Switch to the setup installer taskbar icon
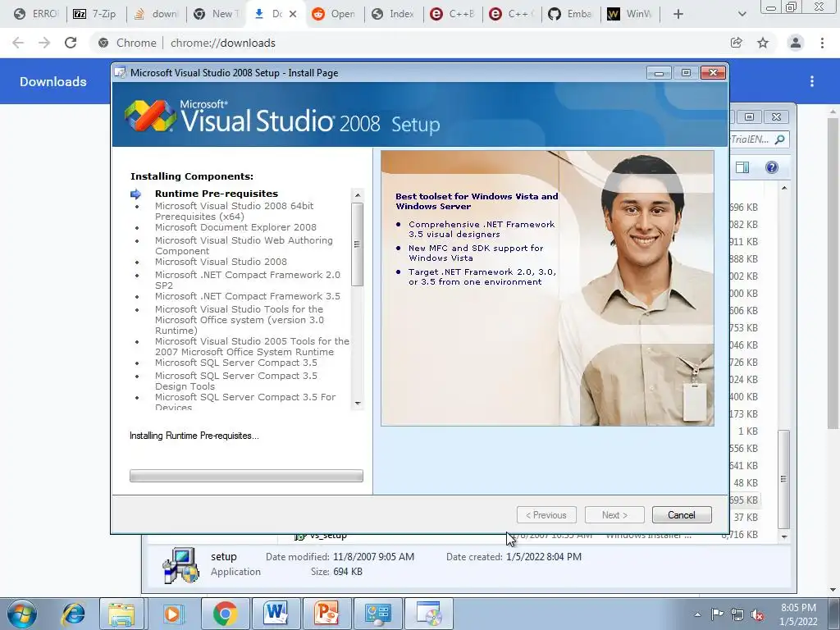Image resolution: width=840 pixels, height=630 pixels. [429, 614]
